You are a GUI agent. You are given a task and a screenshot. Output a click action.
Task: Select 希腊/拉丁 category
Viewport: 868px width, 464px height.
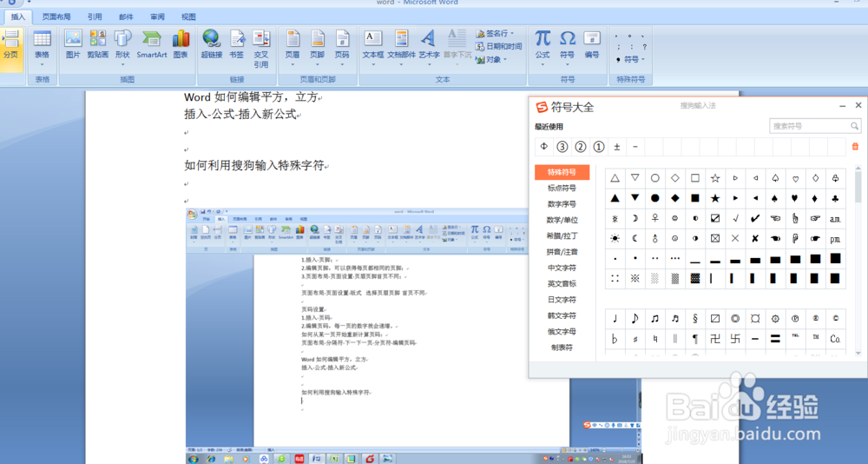point(562,236)
